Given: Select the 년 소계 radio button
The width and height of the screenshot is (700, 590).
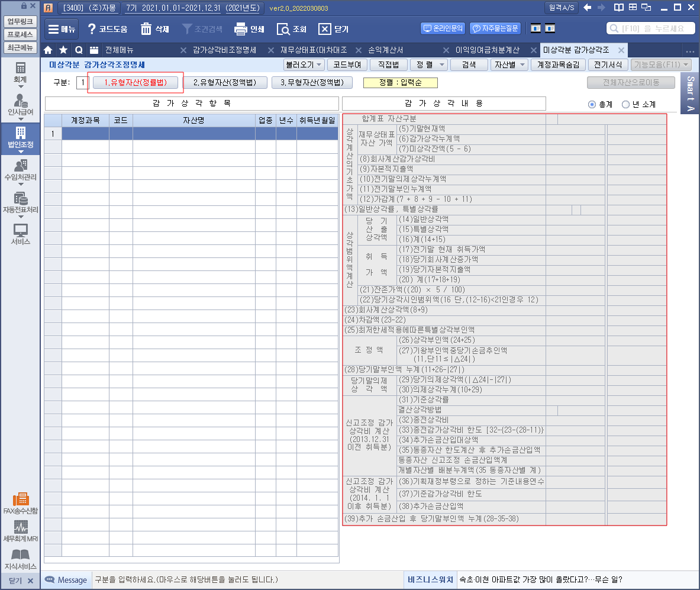Looking at the screenshot, I should (625, 105).
